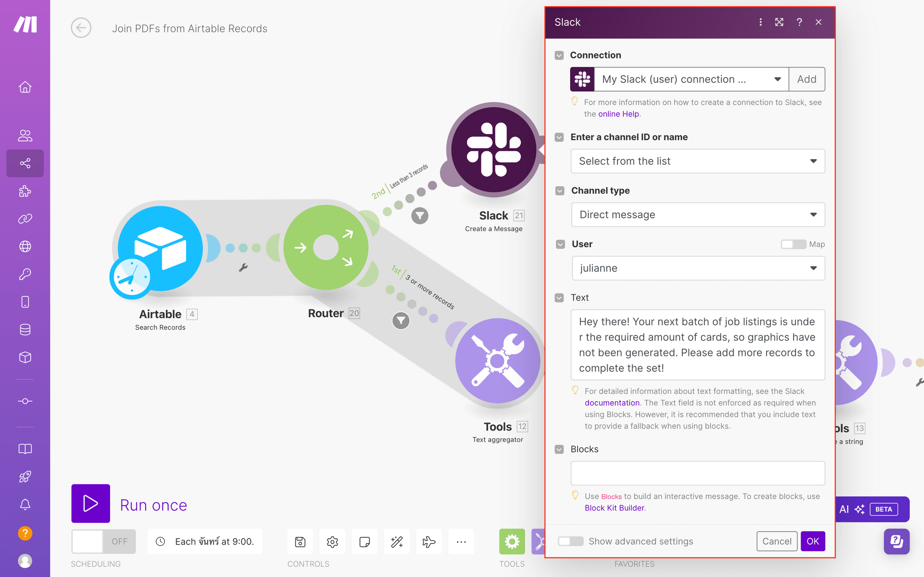Toggle the User field checkbox

pos(560,244)
